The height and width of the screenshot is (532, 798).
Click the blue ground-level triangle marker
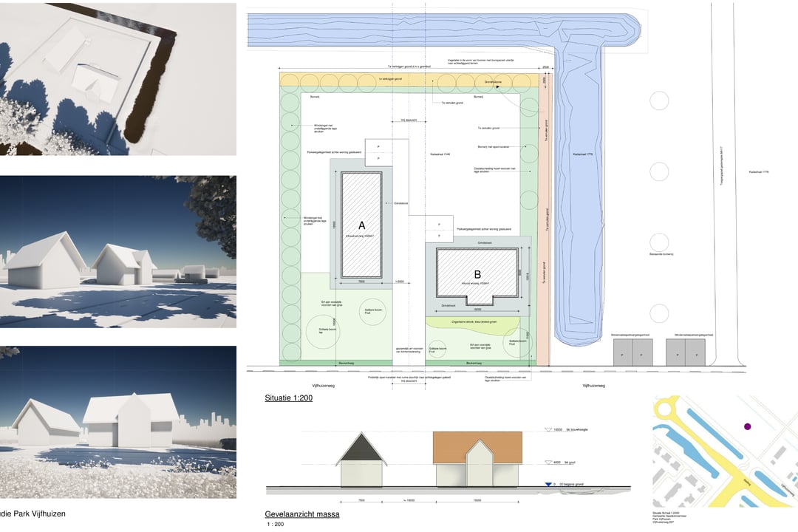click(548, 485)
